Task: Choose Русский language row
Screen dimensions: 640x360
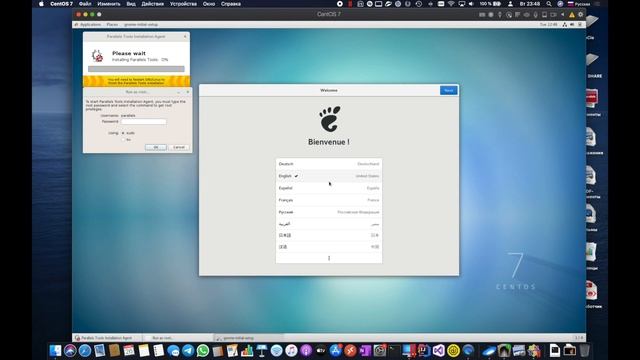Action: point(329,212)
